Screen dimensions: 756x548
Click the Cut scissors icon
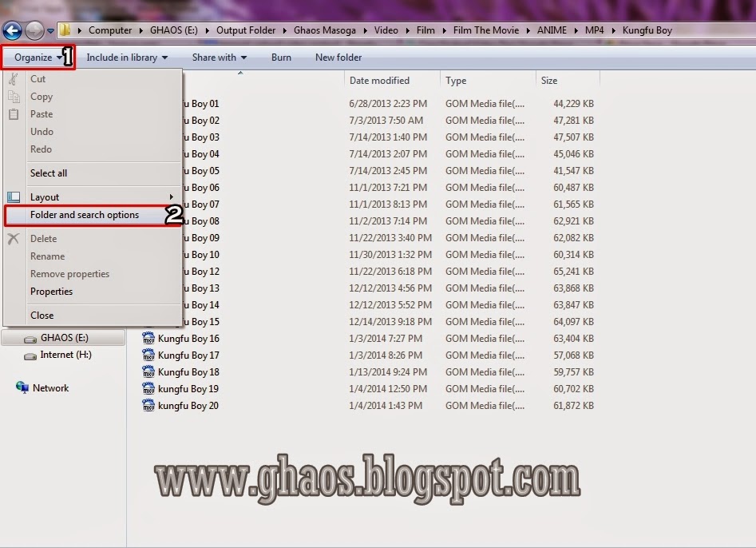click(x=14, y=78)
